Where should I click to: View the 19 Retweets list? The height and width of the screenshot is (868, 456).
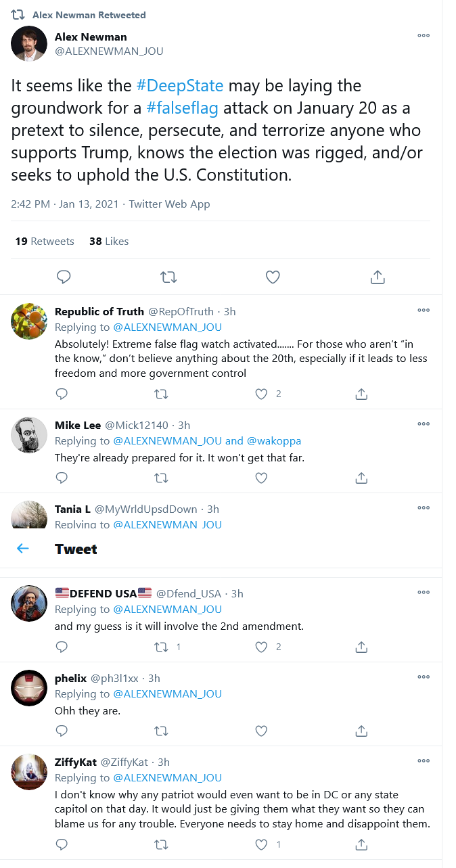[x=45, y=242]
